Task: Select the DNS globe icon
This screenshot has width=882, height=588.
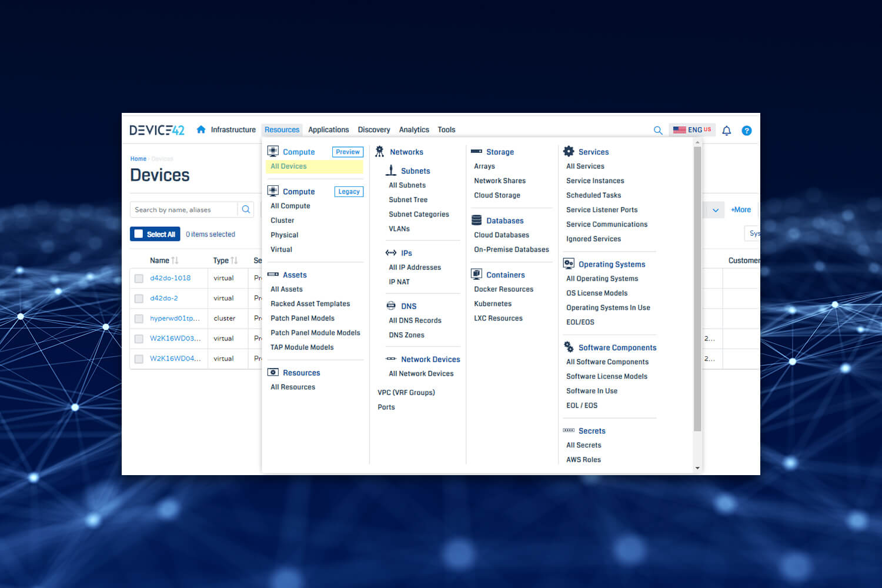Action: (x=391, y=305)
